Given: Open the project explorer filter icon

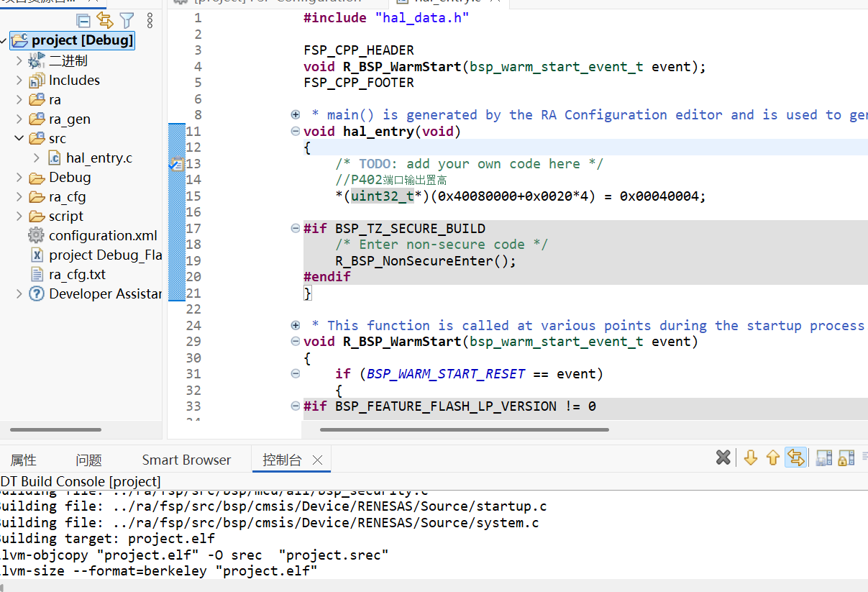Looking at the screenshot, I should 127,20.
